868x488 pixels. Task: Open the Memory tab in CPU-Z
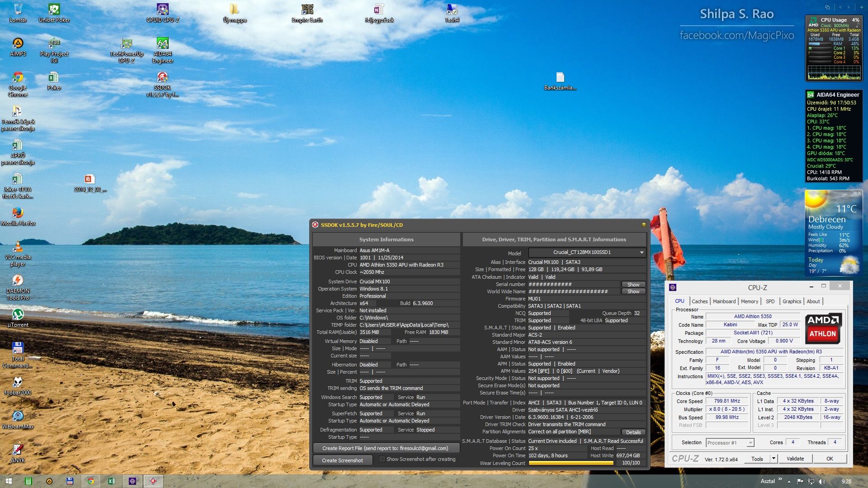point(749,301)
